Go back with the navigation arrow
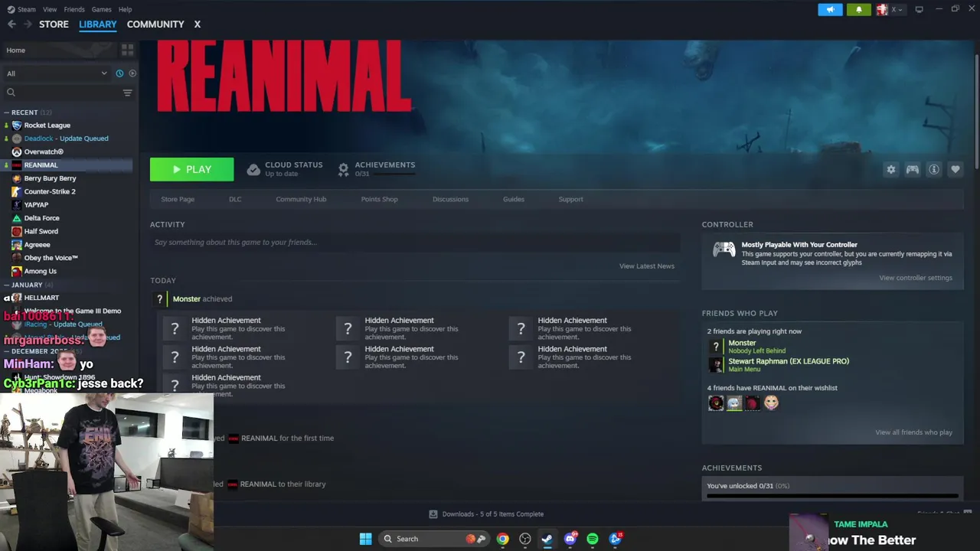Image resolution: width=980 pixels, height=551 pixels. [11, 24]
